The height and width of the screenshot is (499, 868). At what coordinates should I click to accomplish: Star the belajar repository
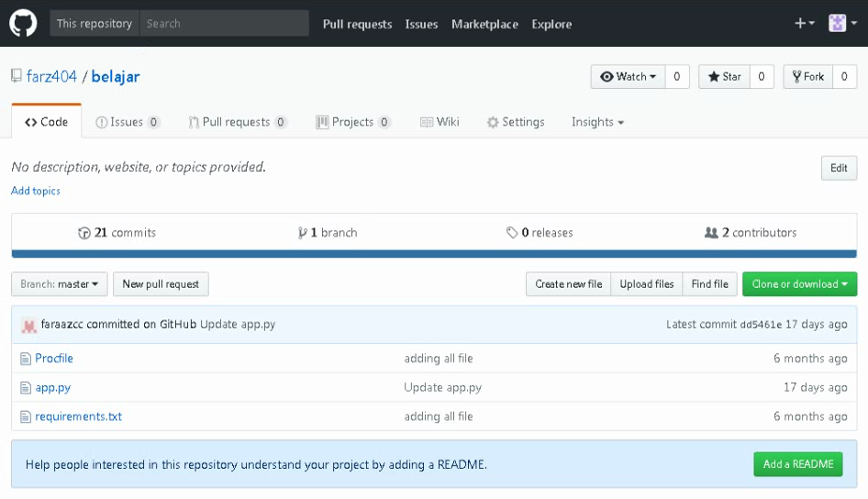coord(725,77)
